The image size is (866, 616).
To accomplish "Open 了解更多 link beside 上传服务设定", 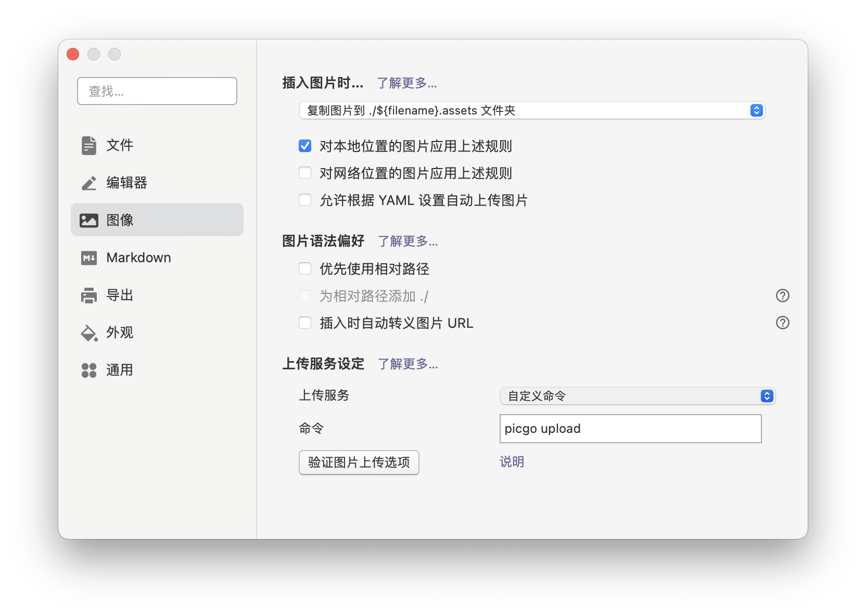I will click(x=408, y=364).
